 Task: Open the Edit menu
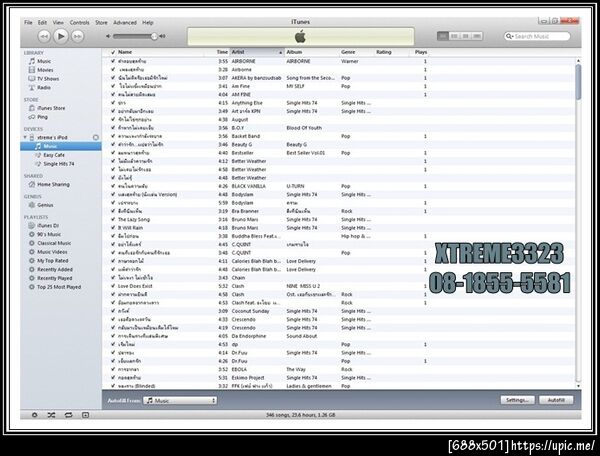(42, 23)
